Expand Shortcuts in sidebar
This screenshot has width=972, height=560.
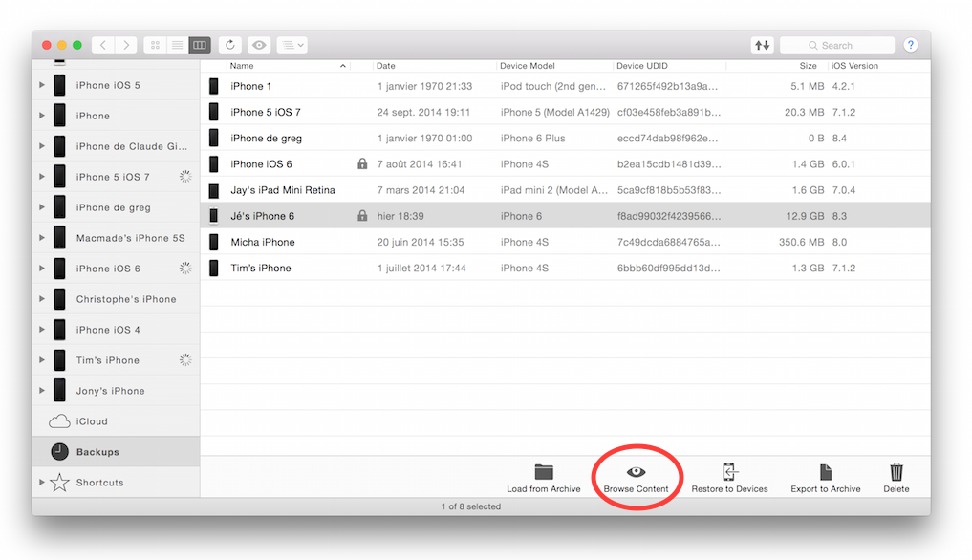pyautogui.click(x=42, y=483)
